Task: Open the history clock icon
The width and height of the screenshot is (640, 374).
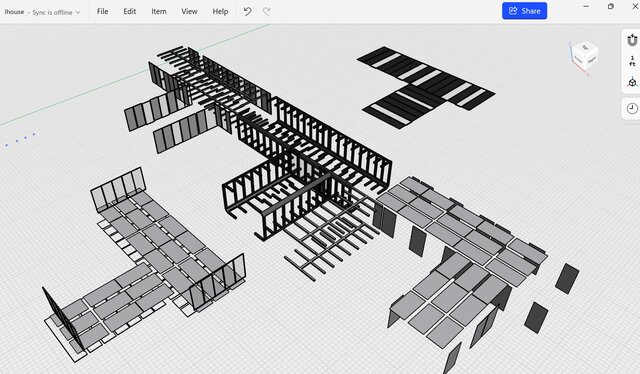Action: [x=632, y=108]
